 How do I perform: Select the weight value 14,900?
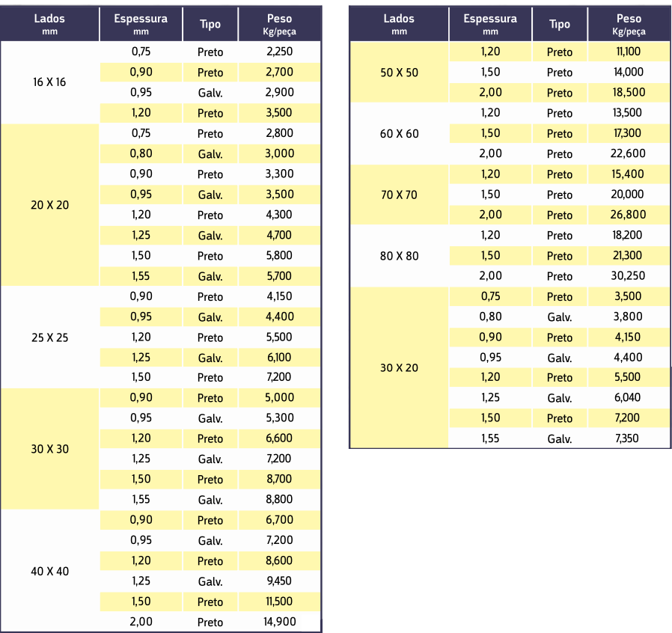[279, 622]
